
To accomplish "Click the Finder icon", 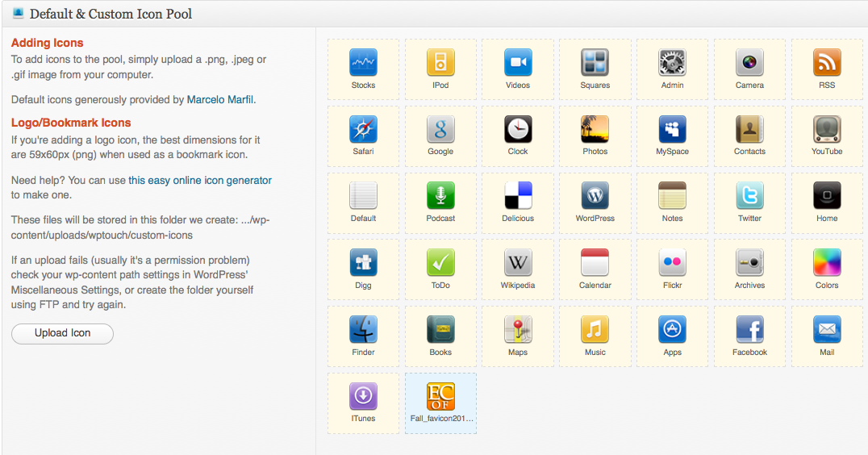I will point(363,330).
